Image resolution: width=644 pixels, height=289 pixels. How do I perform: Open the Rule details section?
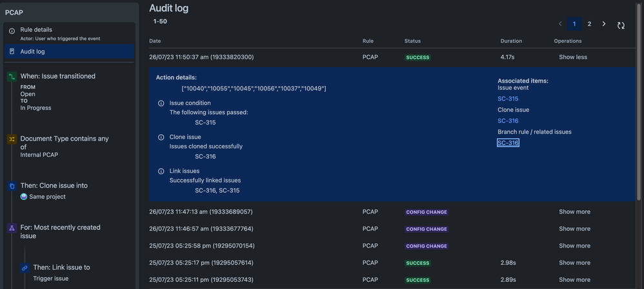70,34
